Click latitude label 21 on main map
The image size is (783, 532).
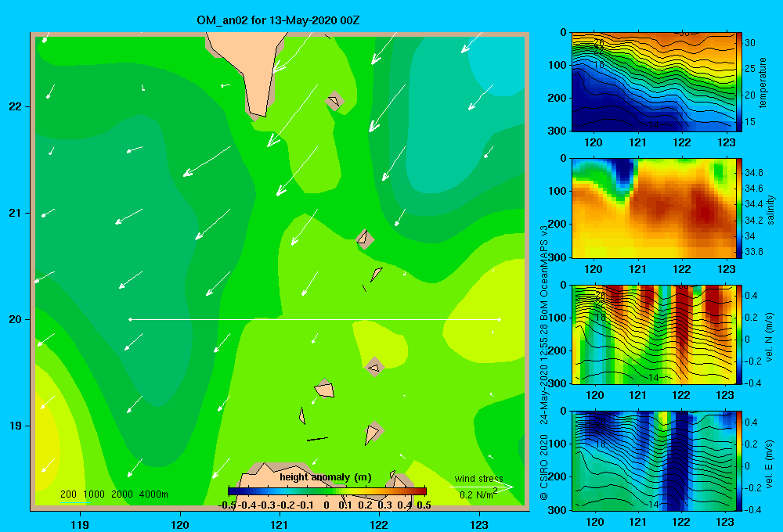click(x=16, y=213)
